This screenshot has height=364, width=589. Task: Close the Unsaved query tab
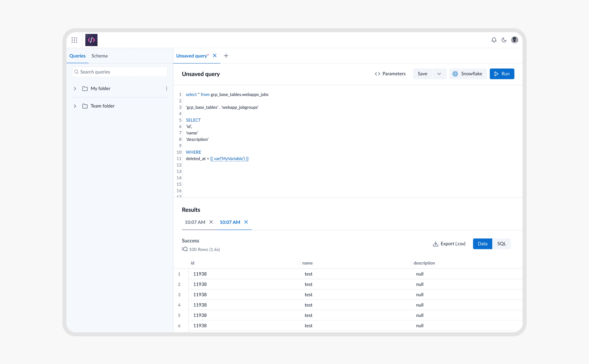point(215,56)
